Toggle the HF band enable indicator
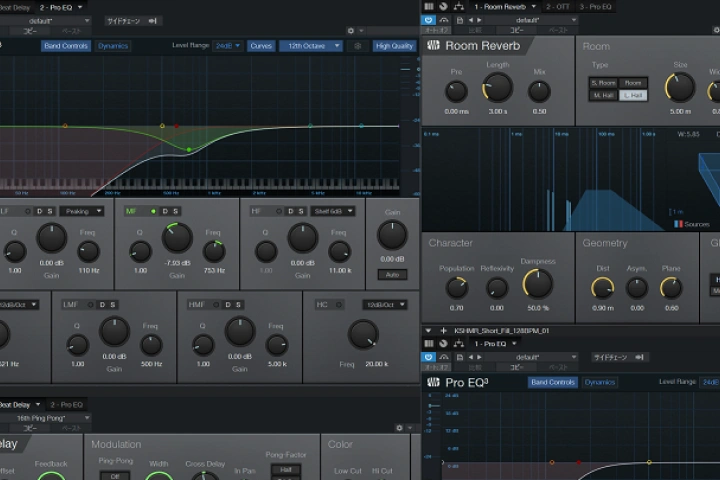The image size is (720, 480). point(279,211)
